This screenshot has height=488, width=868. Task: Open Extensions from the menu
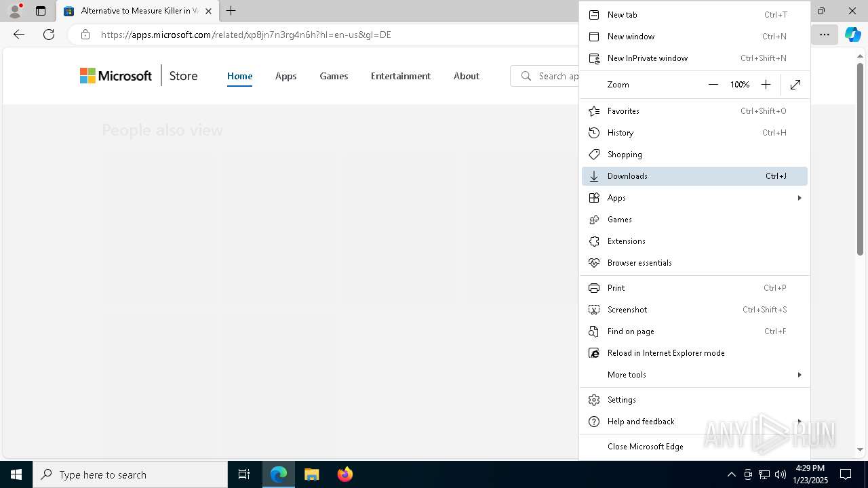(694, 241)
